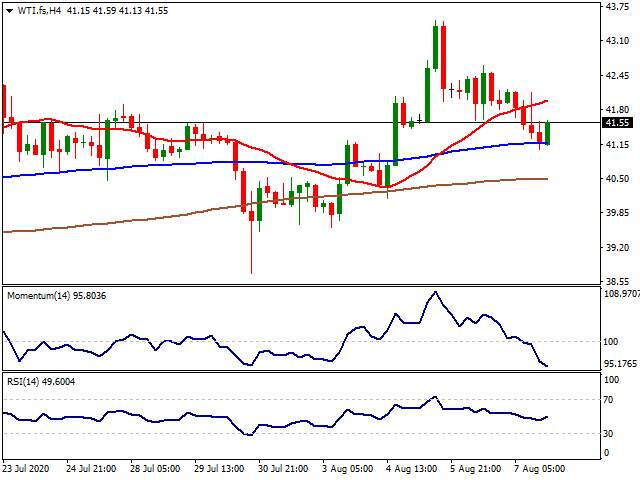
Task: Click the 41.15 price scale value
Action: coord(617,144)
